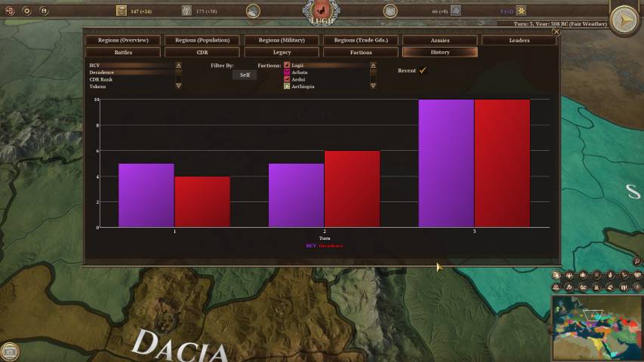Click the purple HCV bar for turn 3

[446, 162]
